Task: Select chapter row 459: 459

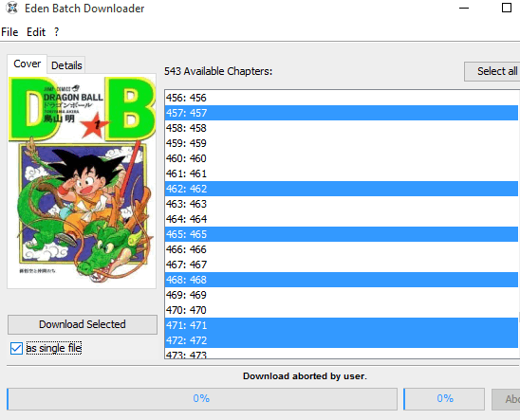Action: click(342, 143)
